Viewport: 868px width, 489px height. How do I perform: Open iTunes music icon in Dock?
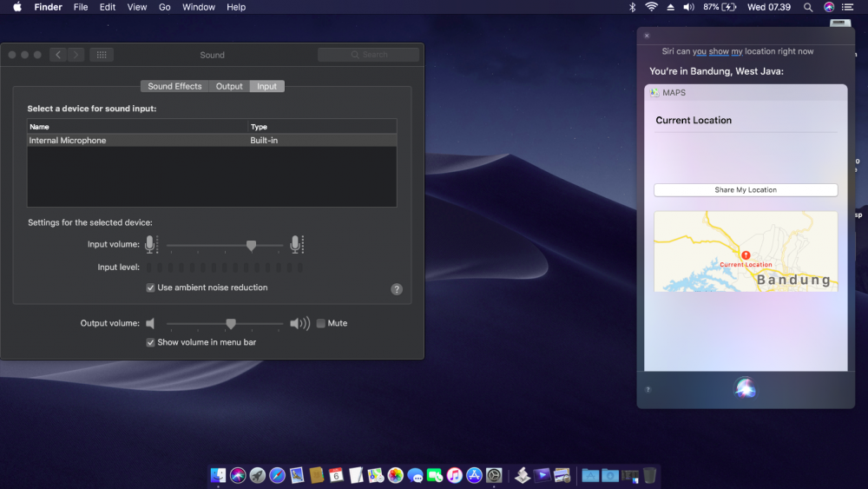coord(455,475)
